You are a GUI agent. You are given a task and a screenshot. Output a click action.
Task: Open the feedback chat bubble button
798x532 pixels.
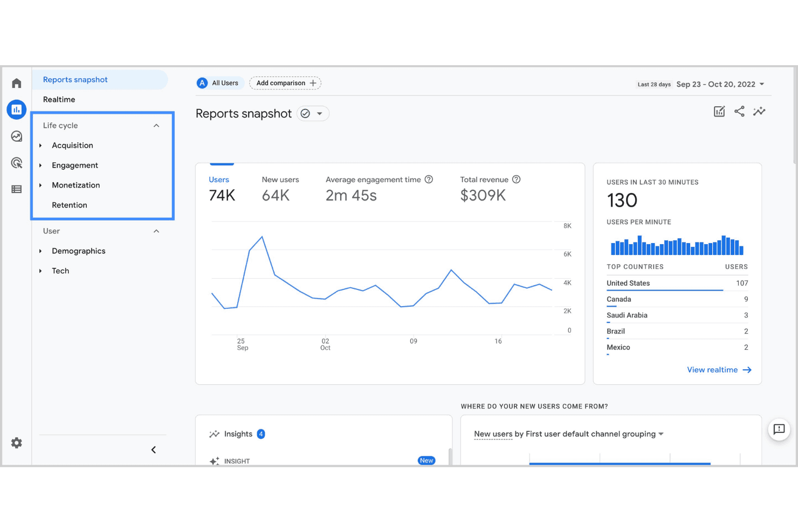779,430
